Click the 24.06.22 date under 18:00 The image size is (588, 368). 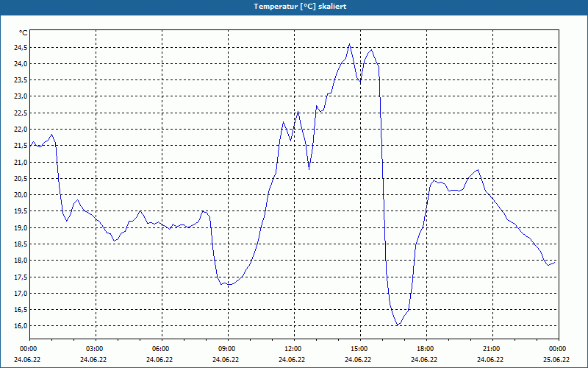tap(424, 359)
